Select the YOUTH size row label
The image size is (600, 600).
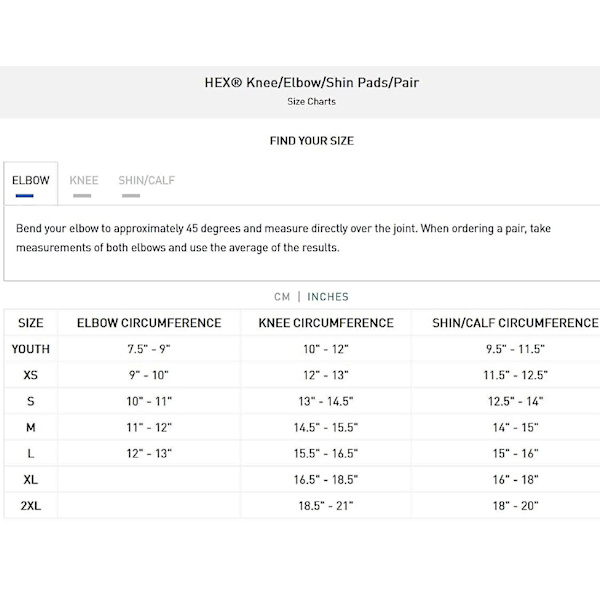[31, 349]
